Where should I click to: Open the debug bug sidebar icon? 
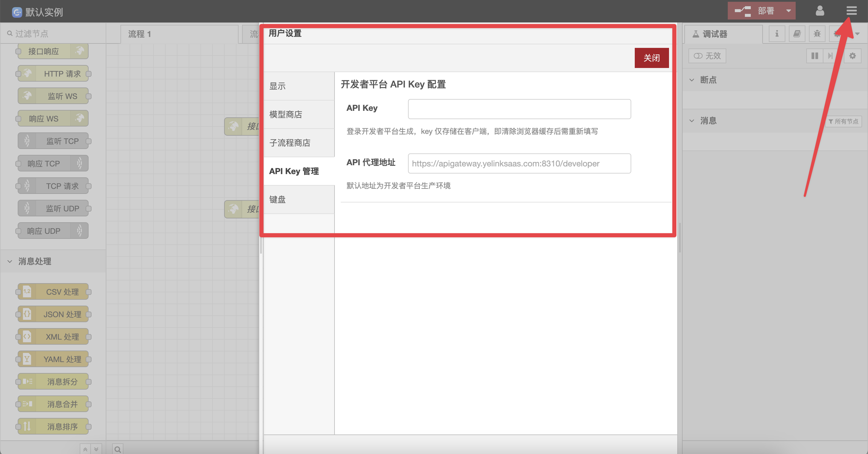(x=817, y=34)
